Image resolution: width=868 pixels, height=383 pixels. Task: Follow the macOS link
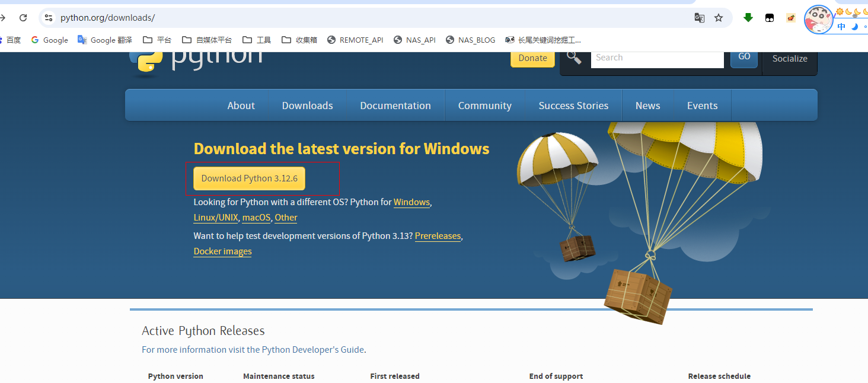(x=256, y=218)
